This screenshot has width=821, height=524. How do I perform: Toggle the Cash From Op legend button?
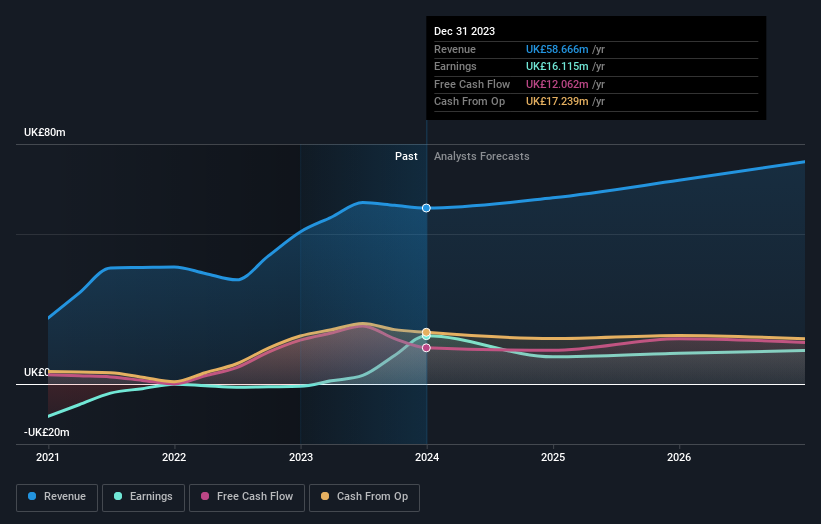pos(364,497)
